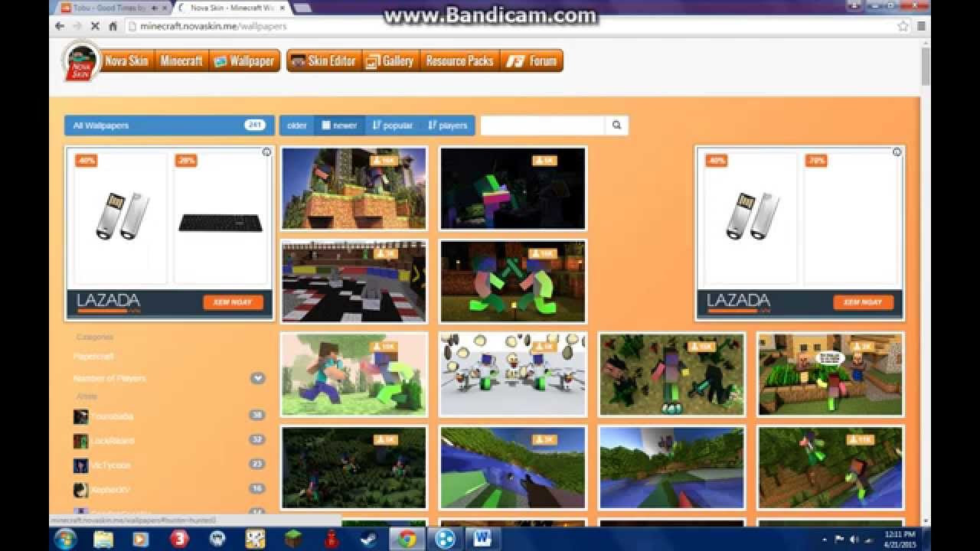Viewport: 980px width, 551px height.
Task: Click the browser home button
Action: pyautogui.click(x=113, y=26)
